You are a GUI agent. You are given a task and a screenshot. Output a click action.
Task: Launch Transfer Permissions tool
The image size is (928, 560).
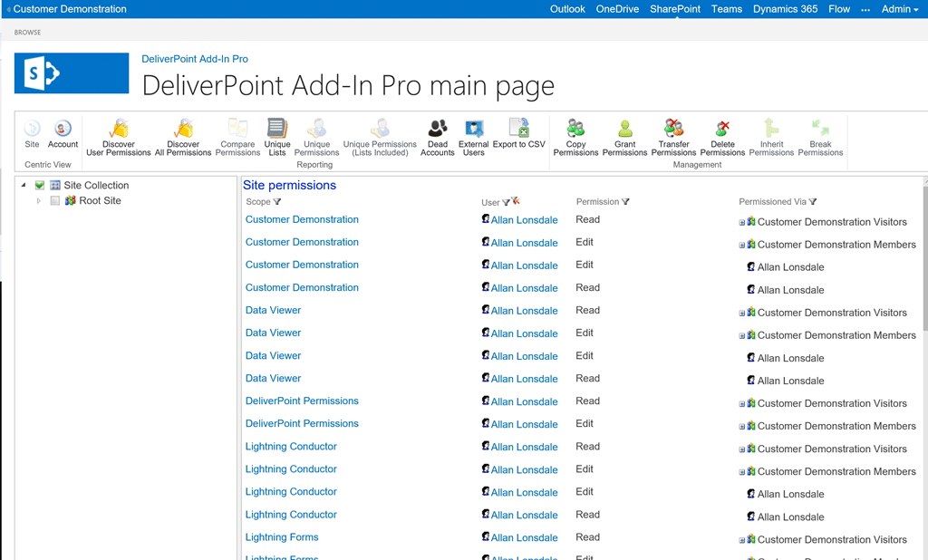[673, 138]
